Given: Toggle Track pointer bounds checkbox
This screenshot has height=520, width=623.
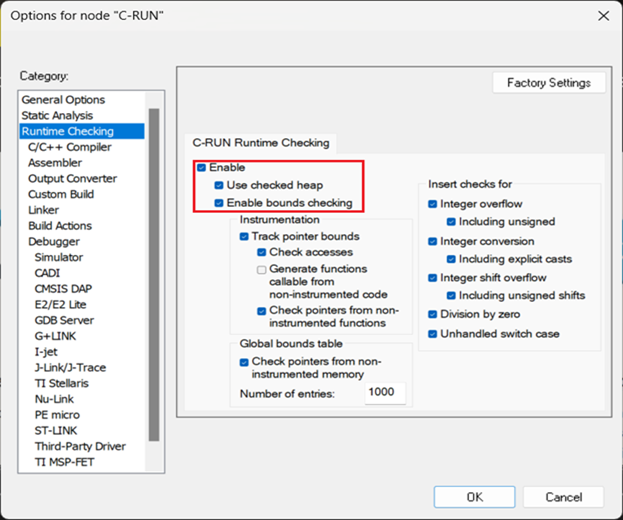Looking at the screenshot, I should coord(245,237).
